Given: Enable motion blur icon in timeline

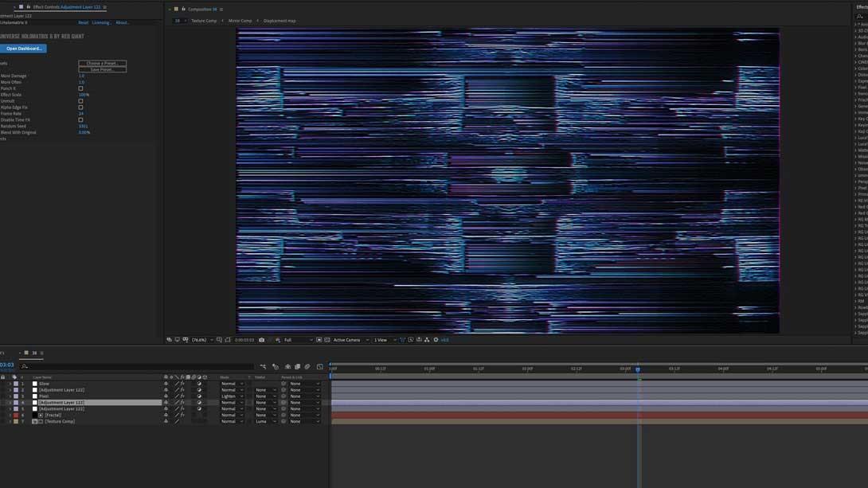Looking at the screenshot, I should tap(307, 366).
